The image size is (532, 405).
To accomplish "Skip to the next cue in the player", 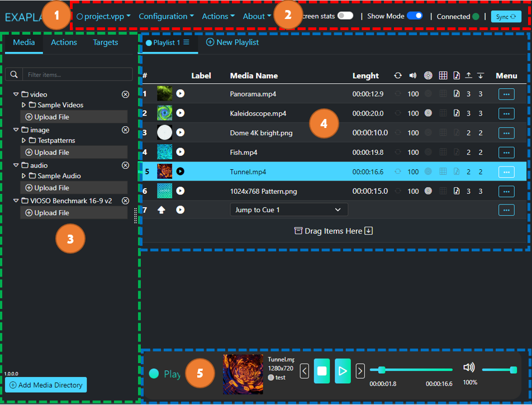I will click(x=360, y=371).
